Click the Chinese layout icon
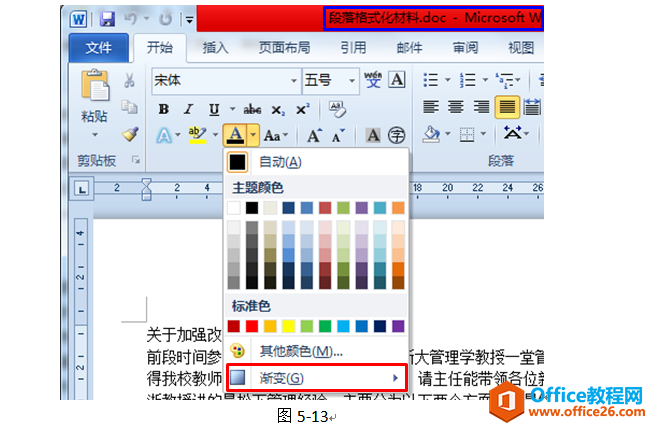This screenshot has height=429, width=652. tap(512, 133)
